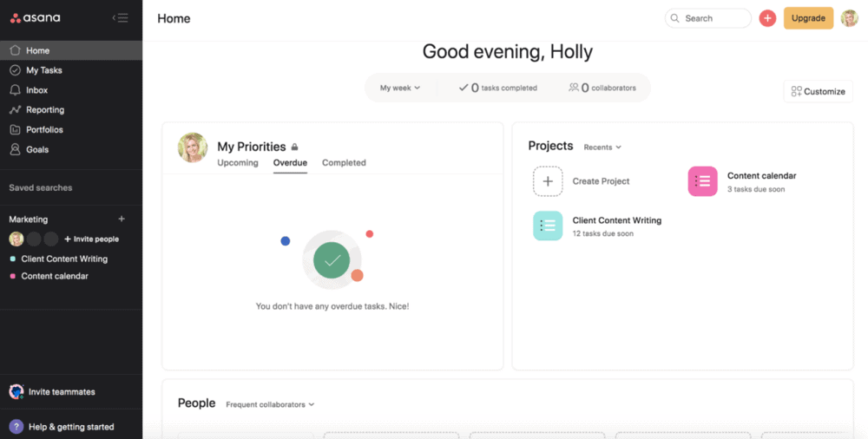Open the profile avatar in the top bar
This screenshot has width=868, height=439.
click(849, 18)
